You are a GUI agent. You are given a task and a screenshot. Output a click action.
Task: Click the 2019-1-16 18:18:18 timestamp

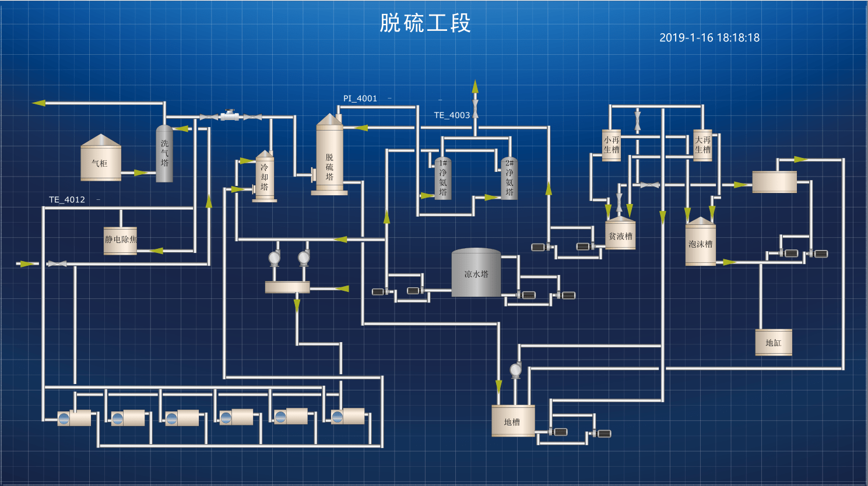[709, 38]
